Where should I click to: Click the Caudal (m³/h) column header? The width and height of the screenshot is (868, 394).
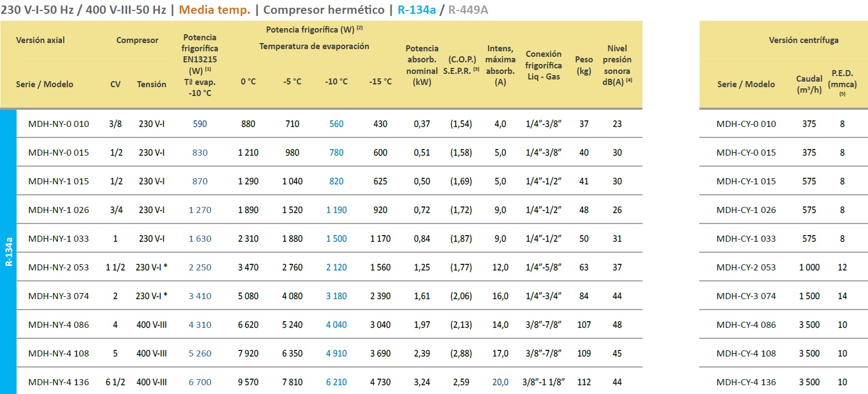click(x=809, y=84)
